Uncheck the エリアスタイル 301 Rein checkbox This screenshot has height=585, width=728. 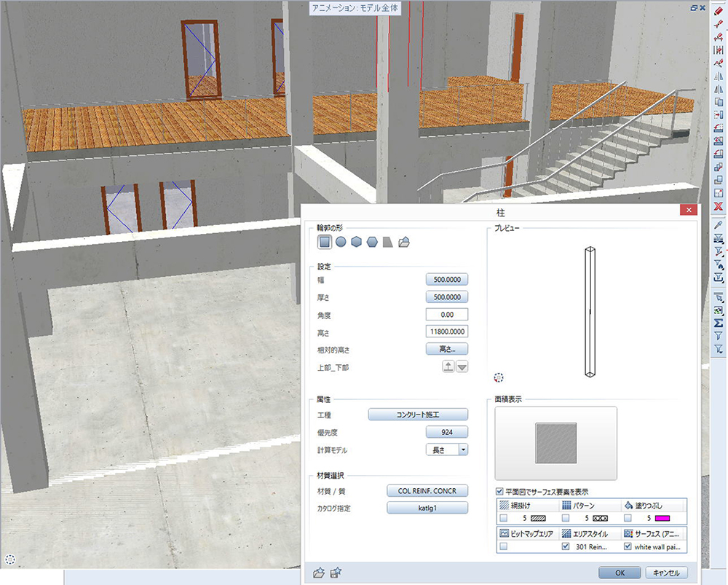[x=566, y=546]
